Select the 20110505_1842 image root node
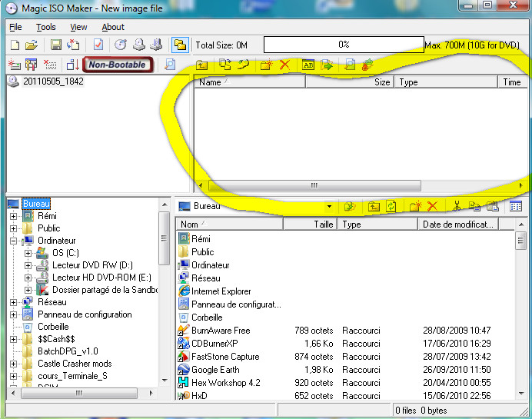532x419 pixels. (x=53, y=81)
